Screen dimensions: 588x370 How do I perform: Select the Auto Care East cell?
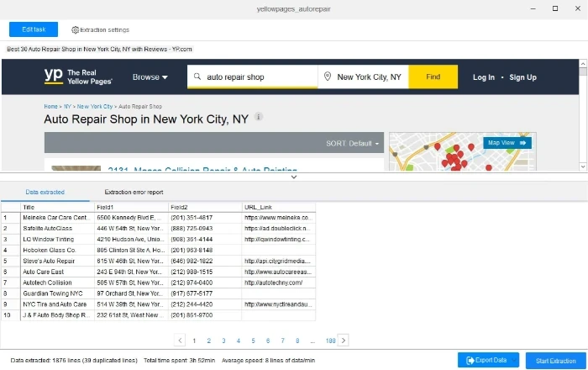pos(57,272)
